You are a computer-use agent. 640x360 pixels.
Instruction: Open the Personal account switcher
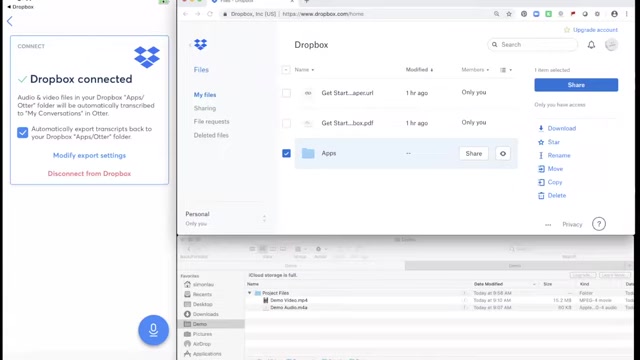[226, 218]
